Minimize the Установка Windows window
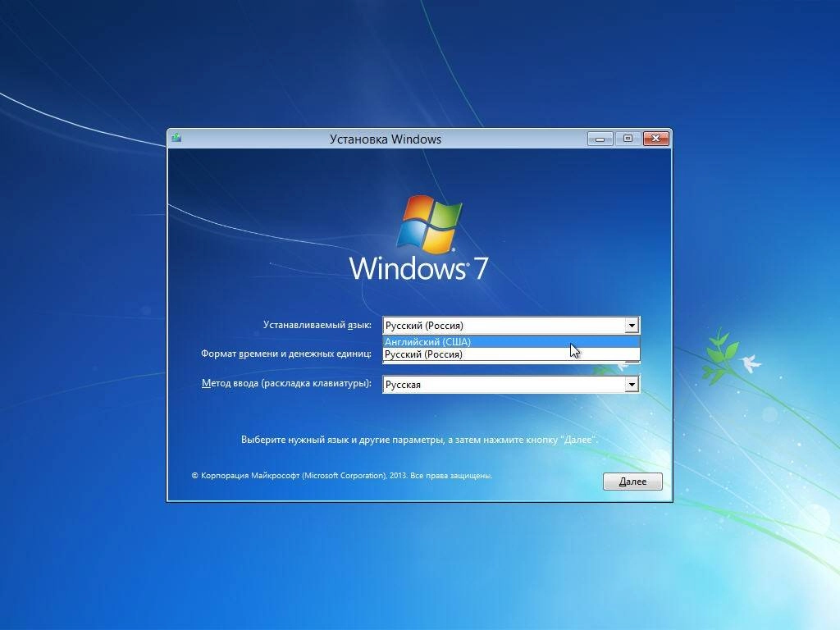The height and width of the screenshot is (630, 840). click(600, 139)
